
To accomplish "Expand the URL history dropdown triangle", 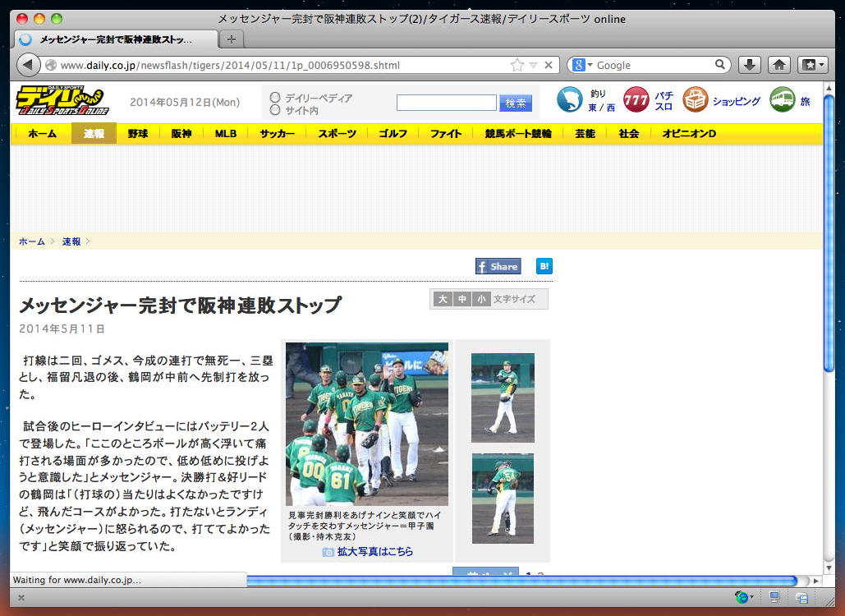I will (x=534, y=65).
